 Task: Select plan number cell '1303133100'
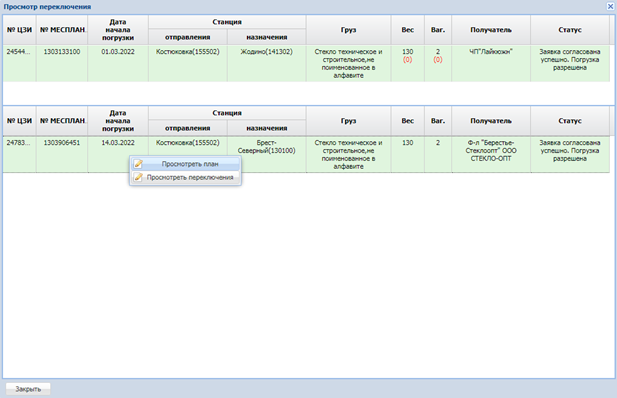click(x=62, y=63)
